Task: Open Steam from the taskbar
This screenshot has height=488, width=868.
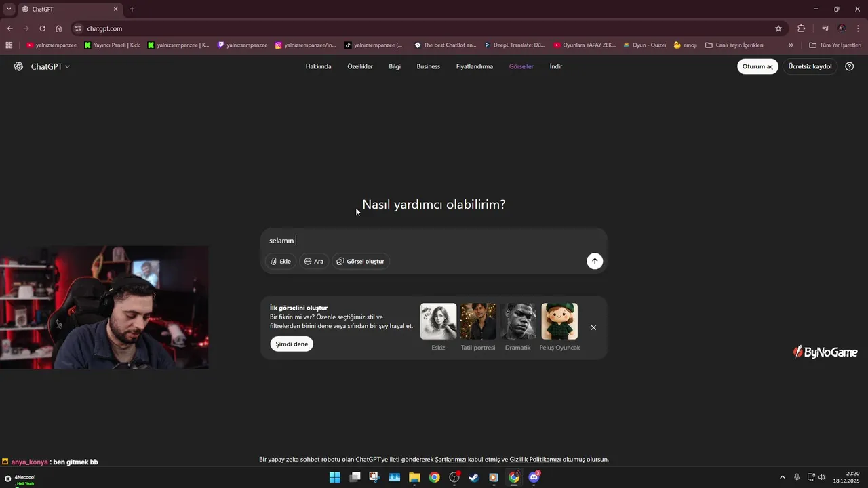Action: [x=474, y=477]
